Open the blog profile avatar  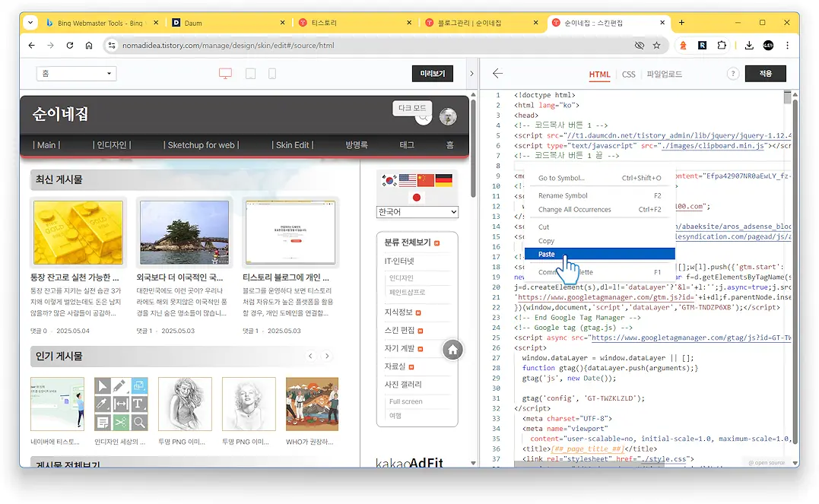pyautogui.click(x=448, y=116)
